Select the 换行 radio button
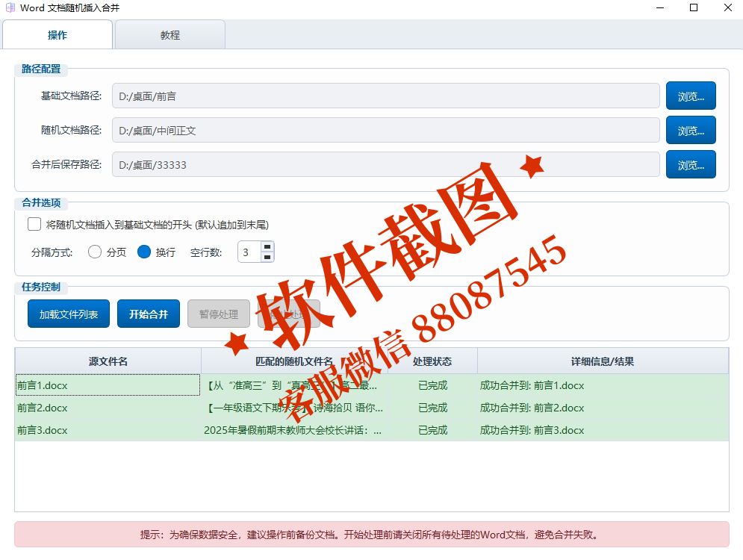 point(144,252)
